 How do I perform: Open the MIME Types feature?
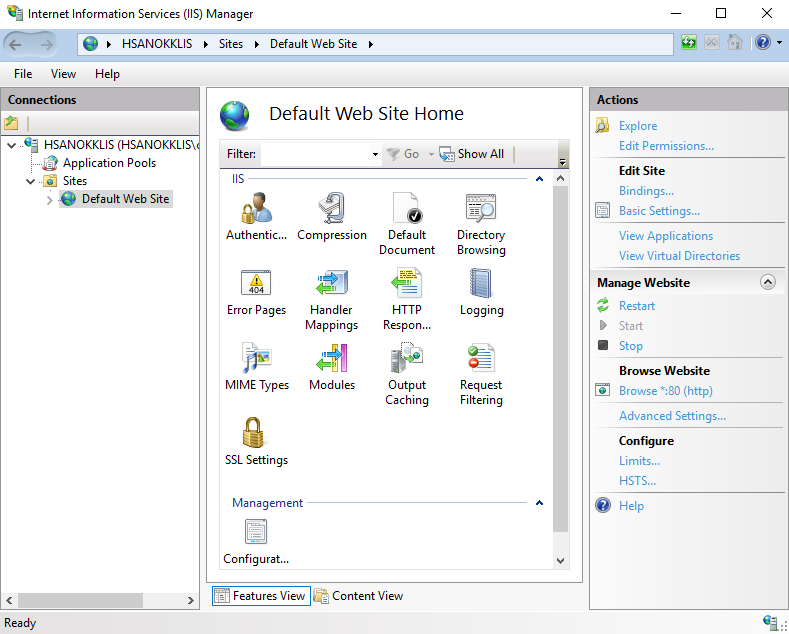point(257,367)
